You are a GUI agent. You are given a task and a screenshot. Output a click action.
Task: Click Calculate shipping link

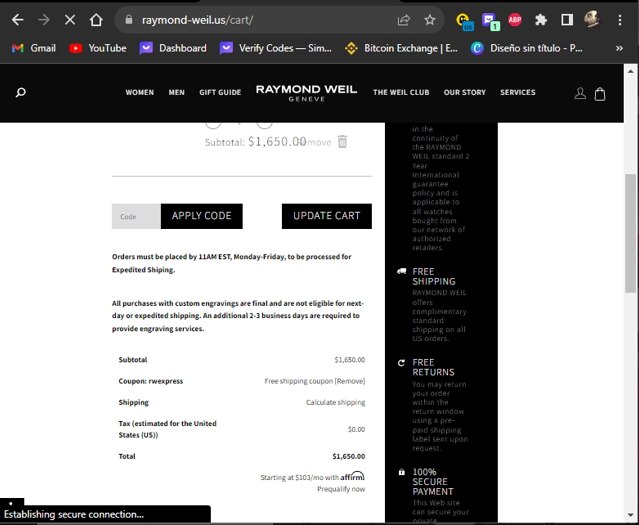pyautogui.click(x=335, y=402)
